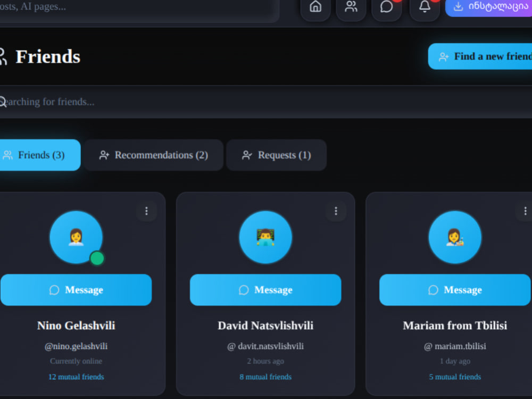Focus the searching for friends input field
This screenshot has height=399, width=532.
pos(266,102)
